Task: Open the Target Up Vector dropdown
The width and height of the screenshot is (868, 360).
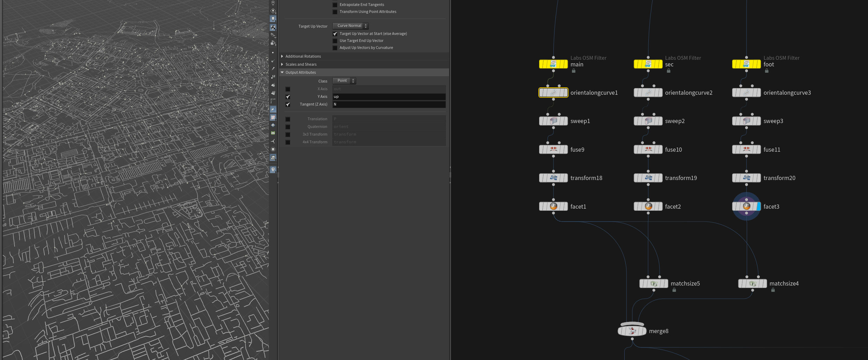Action: 351,26
